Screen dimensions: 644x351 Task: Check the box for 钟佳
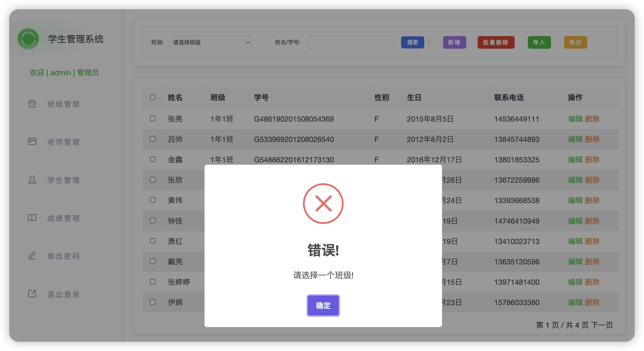pos(153,221)
